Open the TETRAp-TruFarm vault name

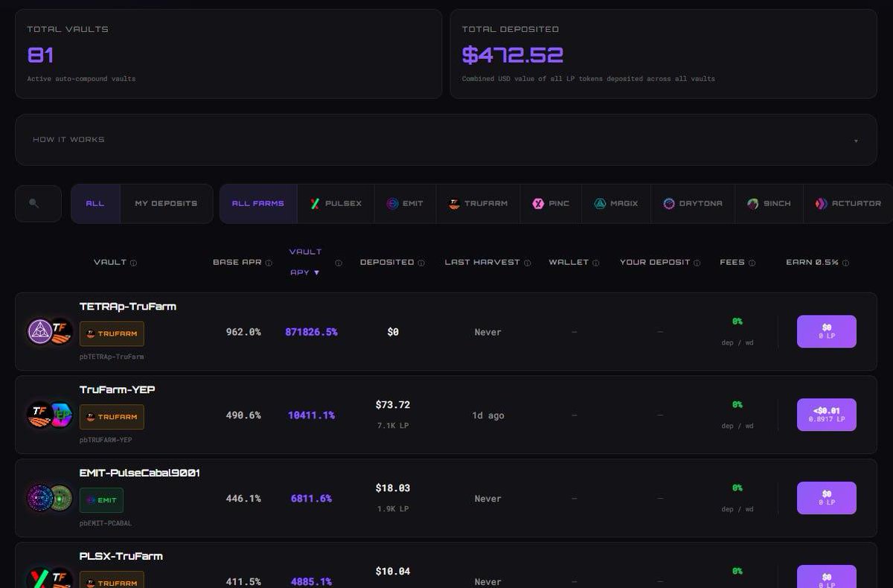pos(128,306)
